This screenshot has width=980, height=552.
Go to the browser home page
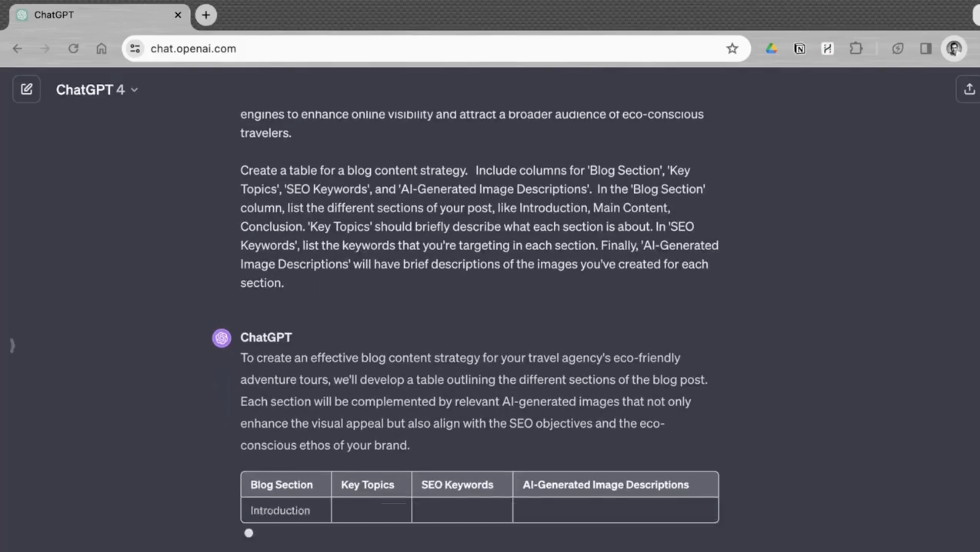click(x=101, y=49)
